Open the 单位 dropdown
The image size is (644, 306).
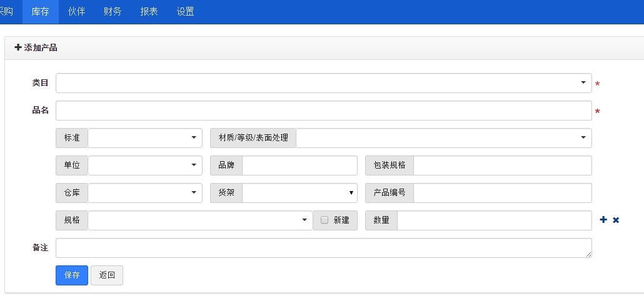click(x=145, y=165)
